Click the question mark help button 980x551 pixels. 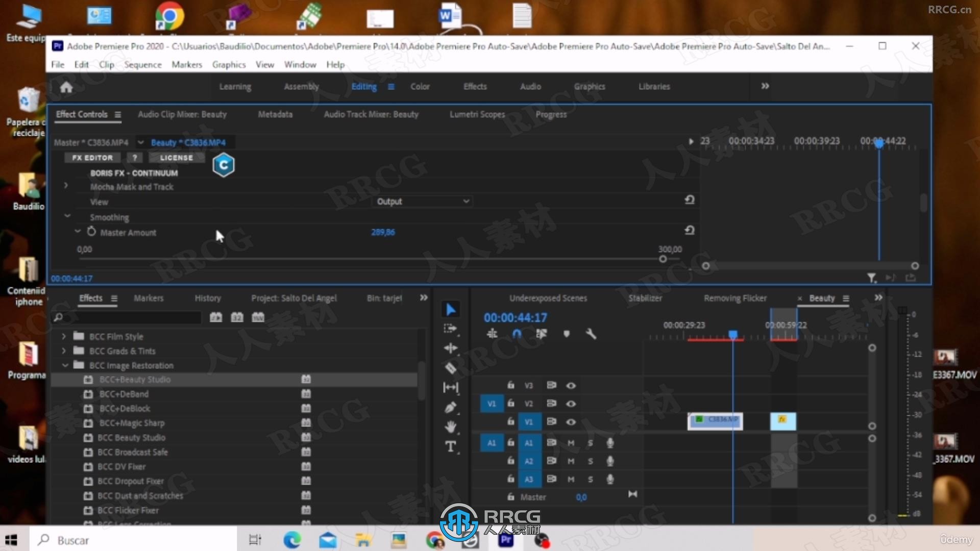point(135,158)
